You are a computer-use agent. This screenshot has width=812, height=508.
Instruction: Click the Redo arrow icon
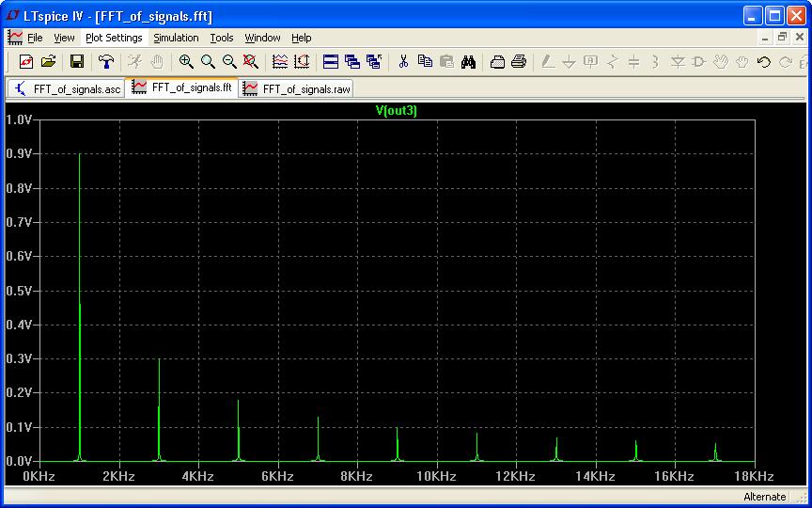click(786, 62)
